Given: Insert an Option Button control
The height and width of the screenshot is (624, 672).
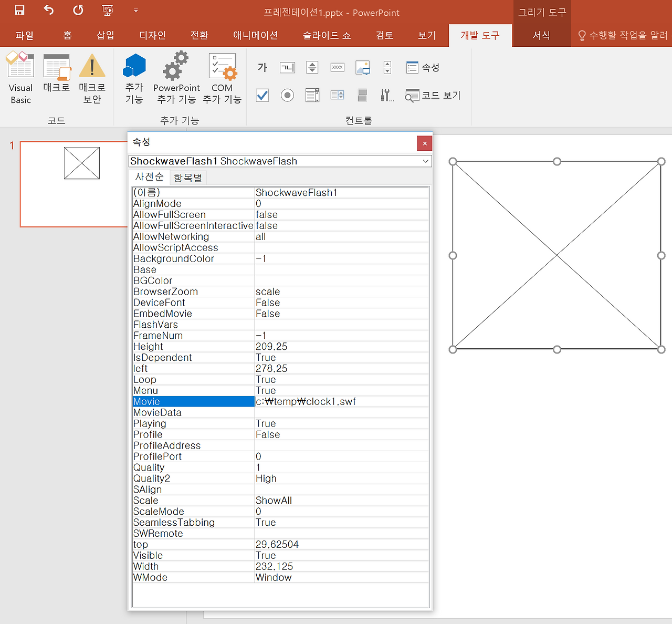Looking at the screenshot, I should click(x=287, y=95).
